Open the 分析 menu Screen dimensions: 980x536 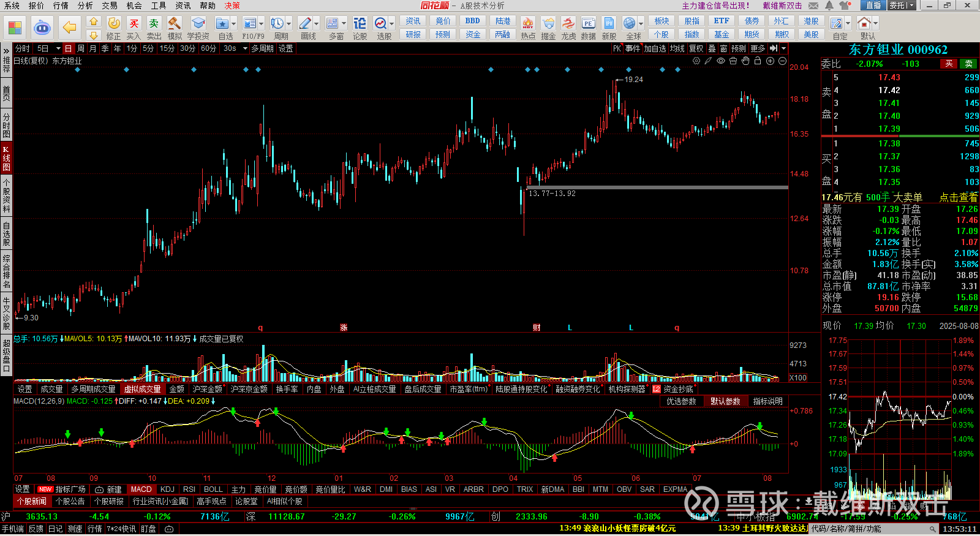85,6
